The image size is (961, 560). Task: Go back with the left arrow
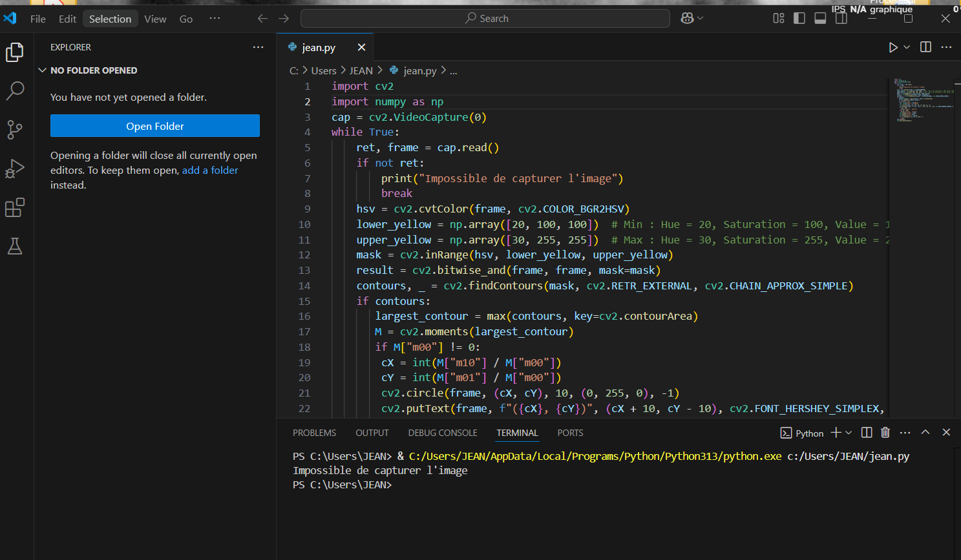click(x=262, y=19)
